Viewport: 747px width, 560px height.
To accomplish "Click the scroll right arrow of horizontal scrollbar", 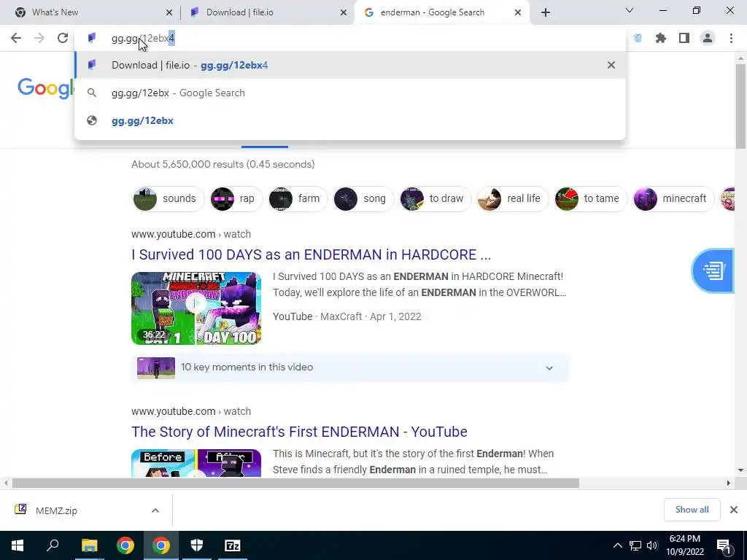I will pyautogui.click(x=729, y=483).
